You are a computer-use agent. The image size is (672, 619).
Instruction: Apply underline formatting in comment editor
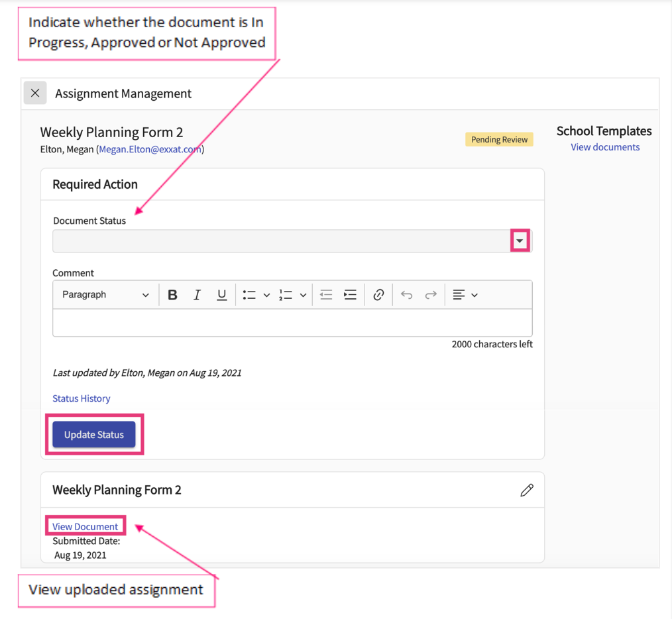(221, 295)
